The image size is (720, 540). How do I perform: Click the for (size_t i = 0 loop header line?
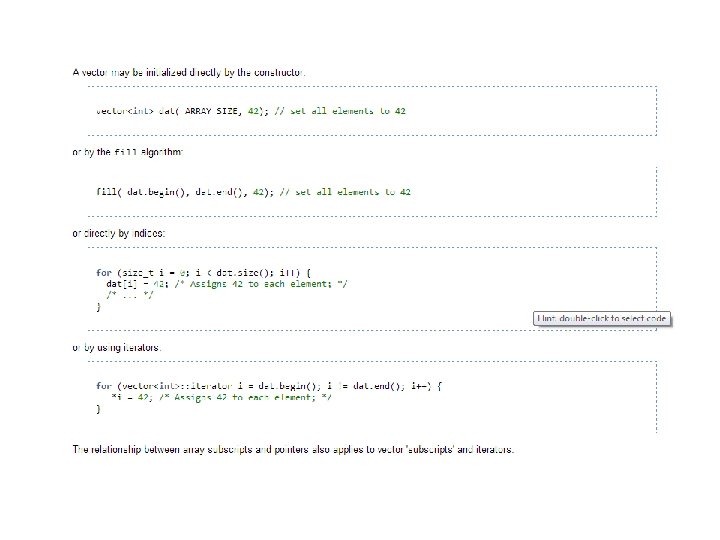[203, 273]
